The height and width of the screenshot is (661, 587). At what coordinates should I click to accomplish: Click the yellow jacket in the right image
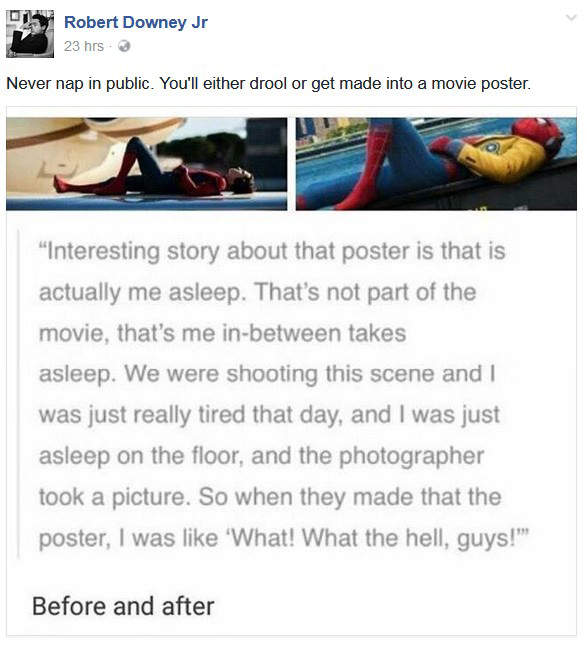click(501, 157)
